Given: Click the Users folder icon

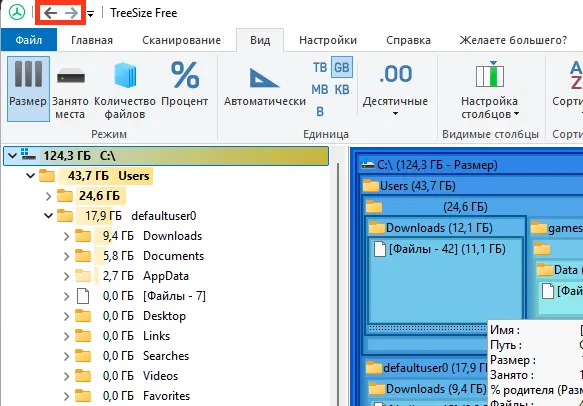Looking at the screenshot, I should click(47, 175).
